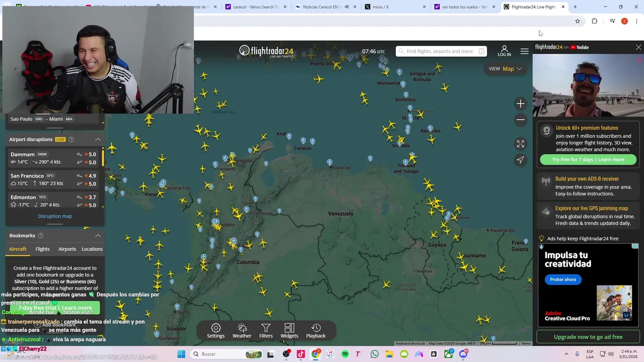Image resolution: width=644 pixels, height=362 pixels.
Task: Close the Flightradar24 browser tab
Action: click(563, 7)
